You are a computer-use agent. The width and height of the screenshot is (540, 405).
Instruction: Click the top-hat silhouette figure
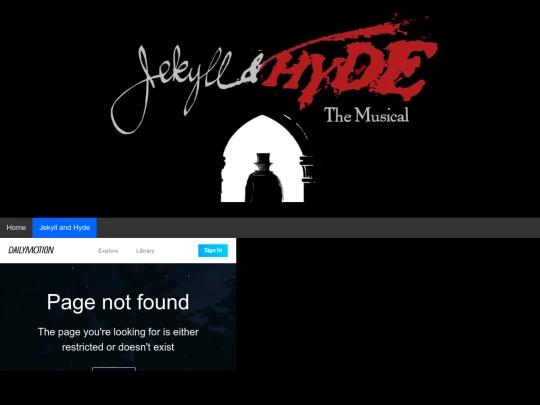click(x=264, y=178)
